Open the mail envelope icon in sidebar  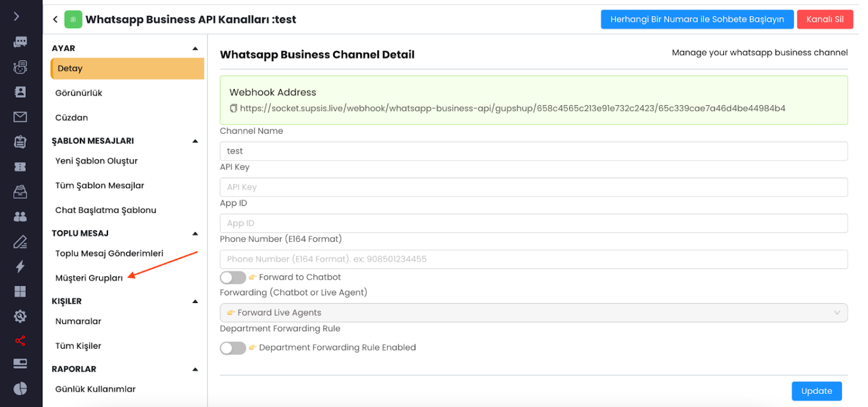coord(20,117)
